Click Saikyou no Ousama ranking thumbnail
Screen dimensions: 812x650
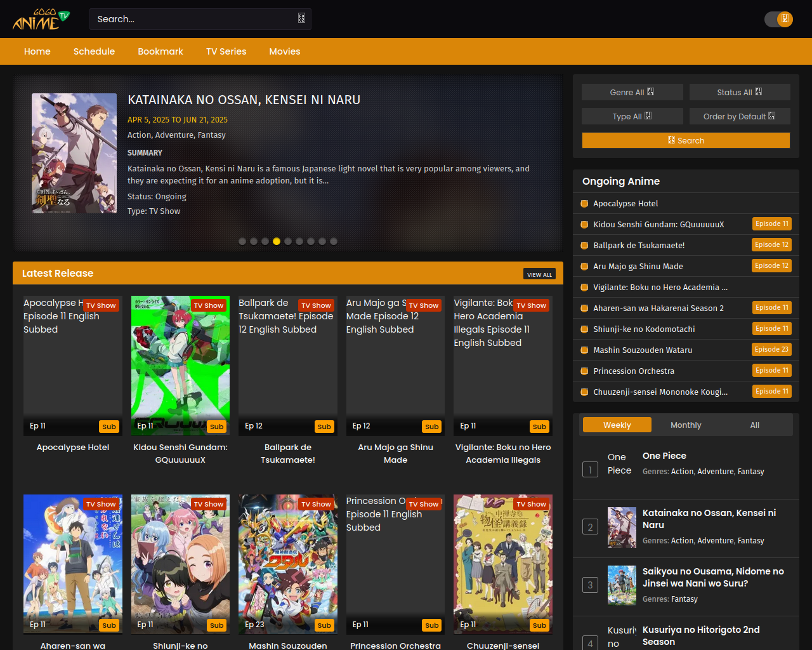coord(622,585)
